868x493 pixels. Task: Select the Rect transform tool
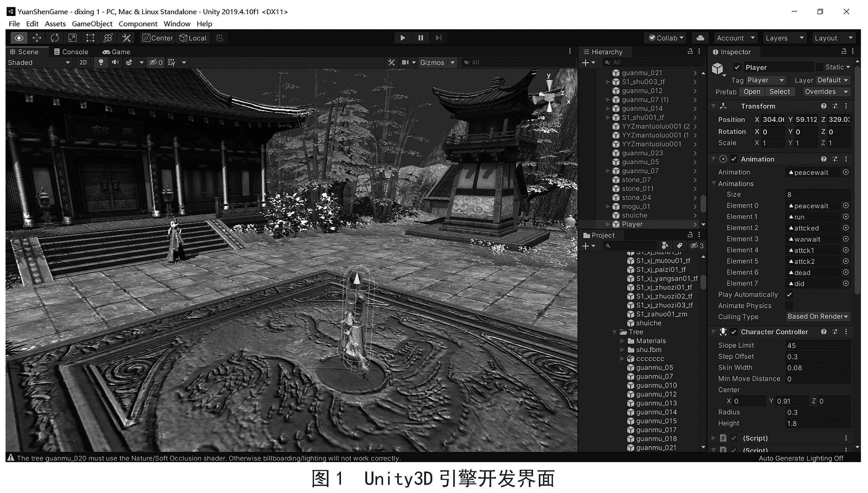pos(90,38)
